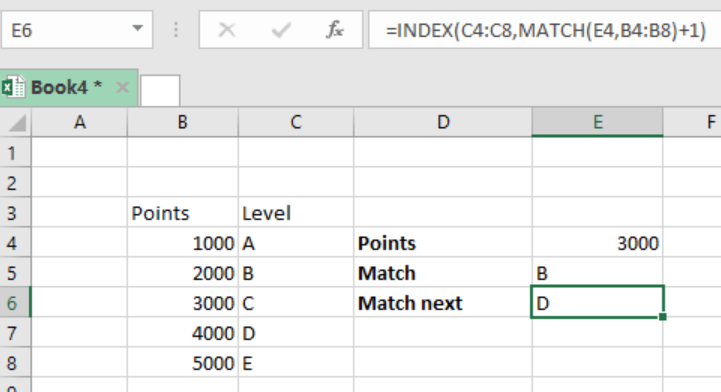721x392 pixels.
Task: Select the column B header
Action: coord(183,122)
